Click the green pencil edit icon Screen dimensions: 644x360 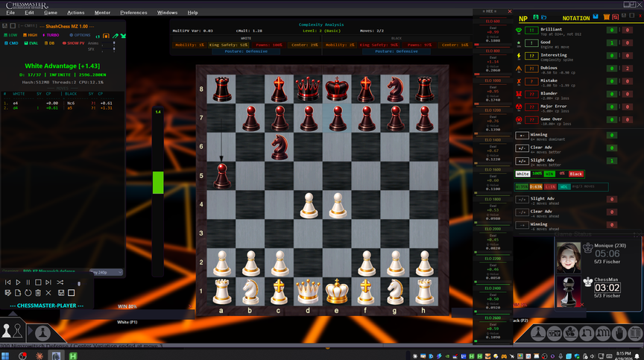click(116, 36)
